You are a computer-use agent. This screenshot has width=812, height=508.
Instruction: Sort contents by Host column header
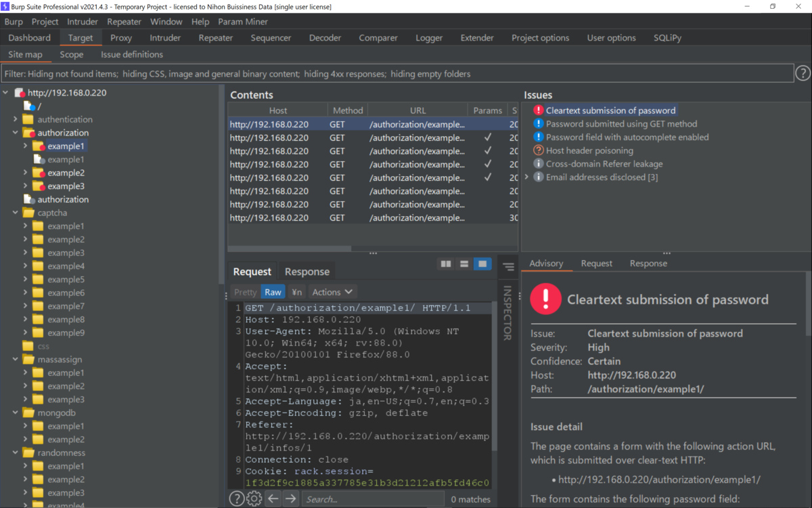[277, 110]
